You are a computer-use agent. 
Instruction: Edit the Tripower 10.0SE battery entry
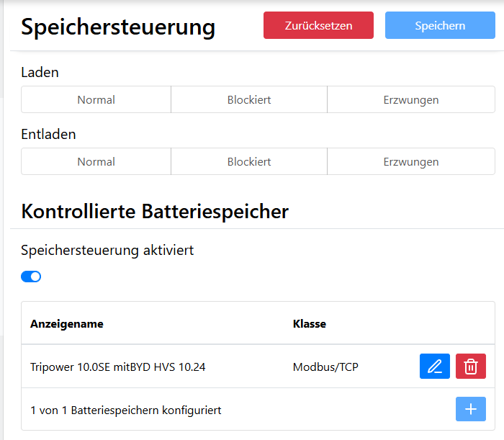434,367
